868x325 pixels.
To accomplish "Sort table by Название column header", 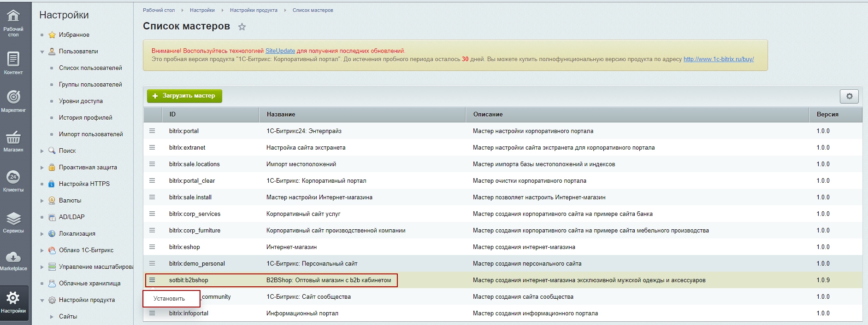I will click(x=281, y=114).
